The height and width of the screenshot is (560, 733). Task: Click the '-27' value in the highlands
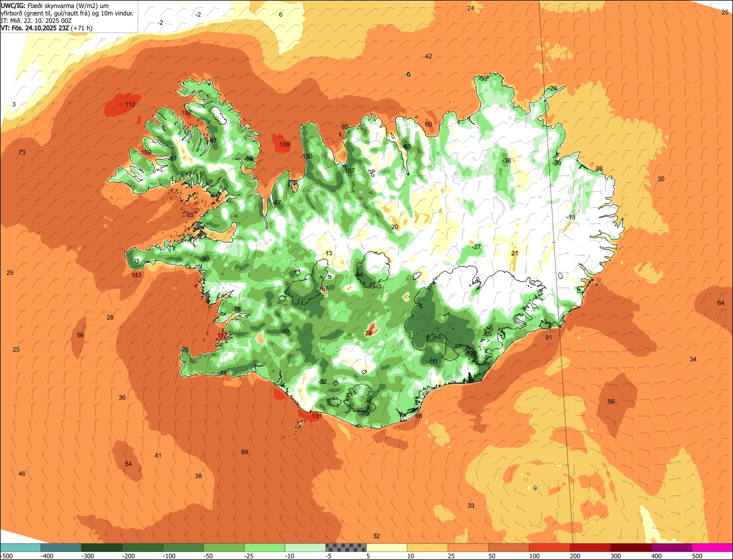pyautogui.click(x=476, y=247)
